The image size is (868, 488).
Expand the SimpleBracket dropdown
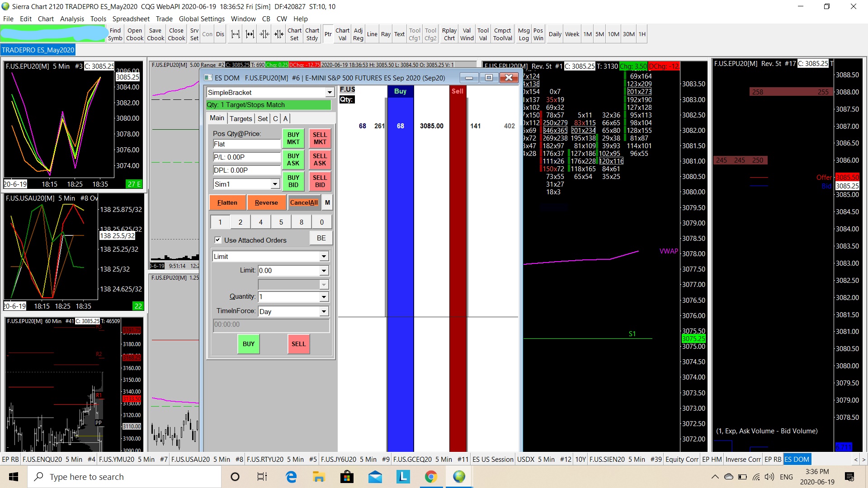(330, 93)
